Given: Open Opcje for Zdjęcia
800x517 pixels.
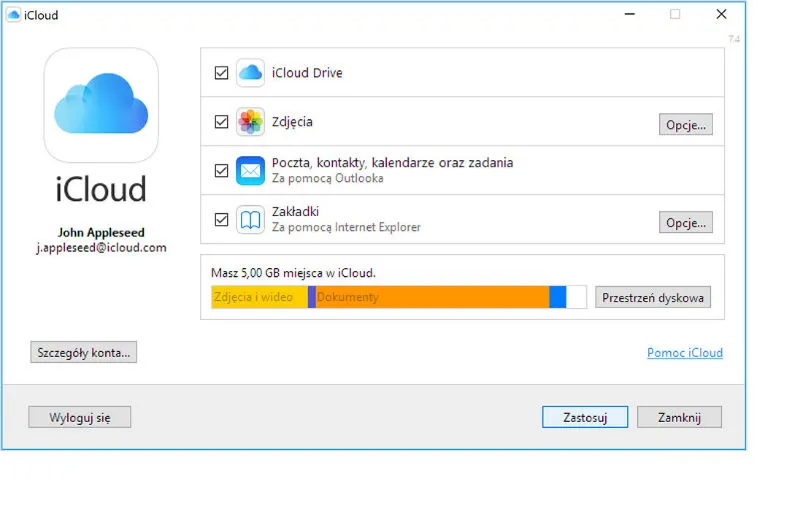Looking at the screenshot, I should click(686, 125).
